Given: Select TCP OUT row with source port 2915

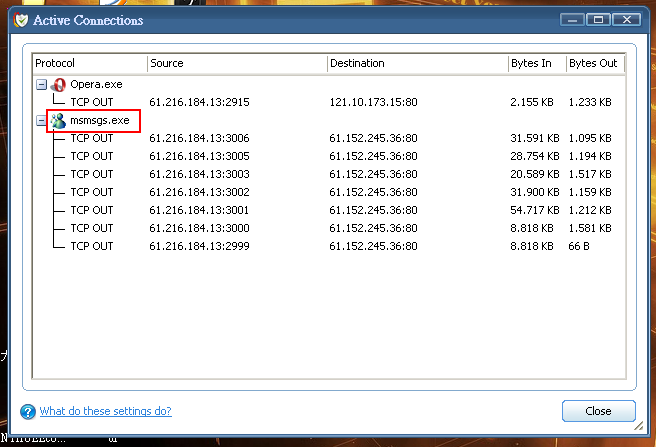Looking at the screenshot, I should tap(331, 102).
